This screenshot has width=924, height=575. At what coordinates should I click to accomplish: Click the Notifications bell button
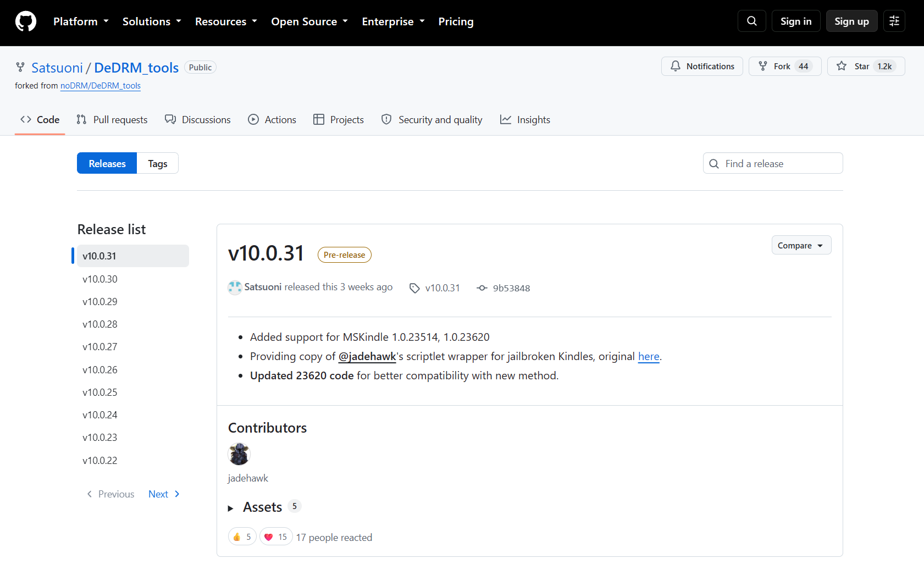[702, 66]
